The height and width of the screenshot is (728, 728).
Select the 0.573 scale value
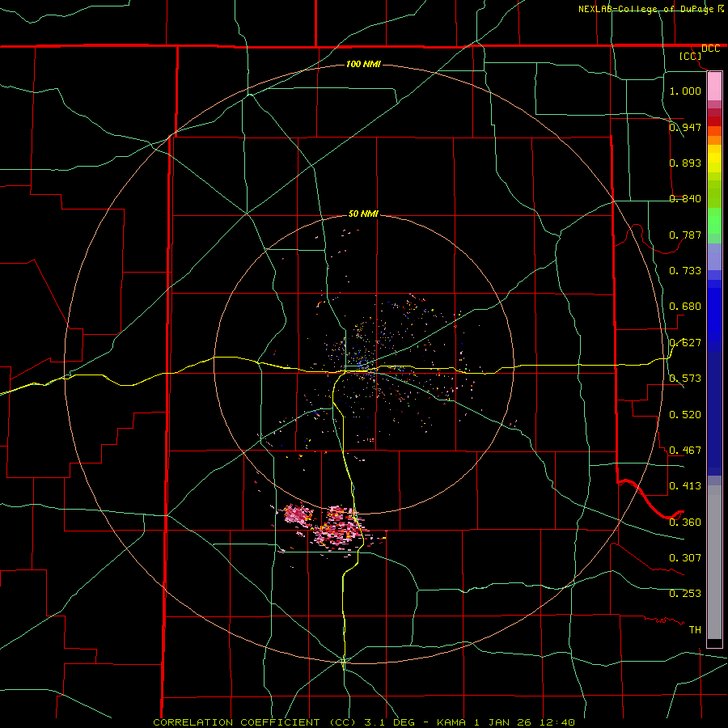(x=685, y=379)
